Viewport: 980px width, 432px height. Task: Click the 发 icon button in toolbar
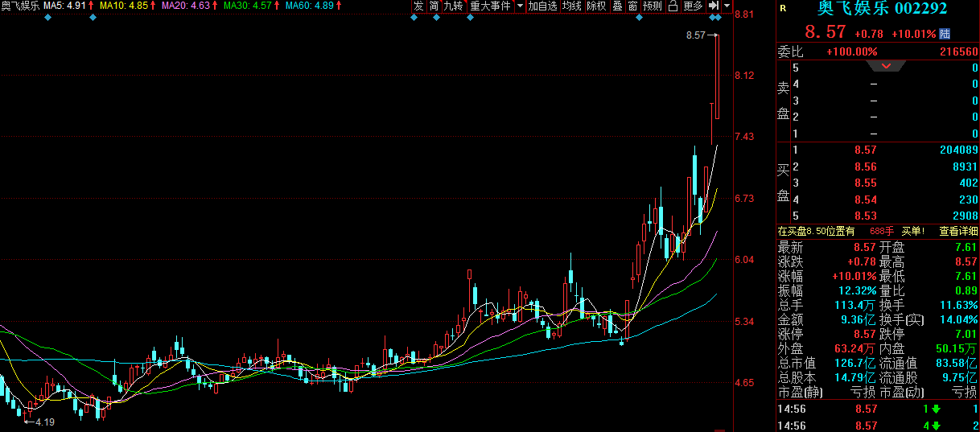[x=418, y=6]
